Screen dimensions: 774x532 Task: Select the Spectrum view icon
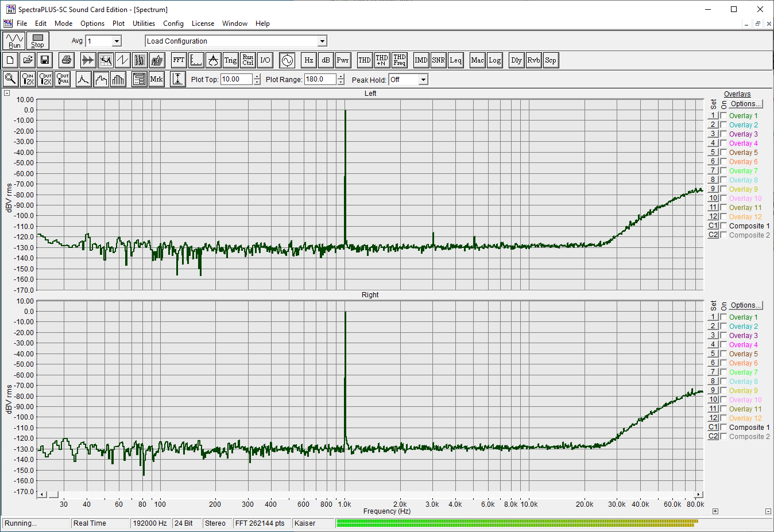[x=105, y=60]
